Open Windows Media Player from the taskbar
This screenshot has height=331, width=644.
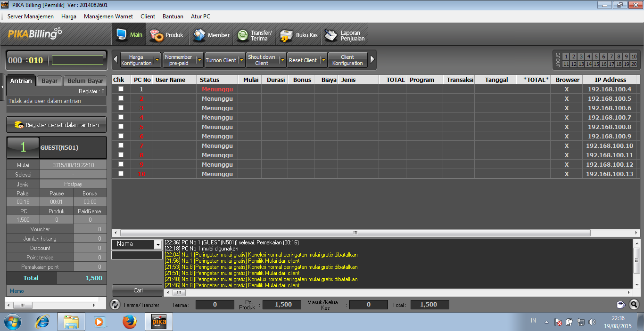point(100,322)
